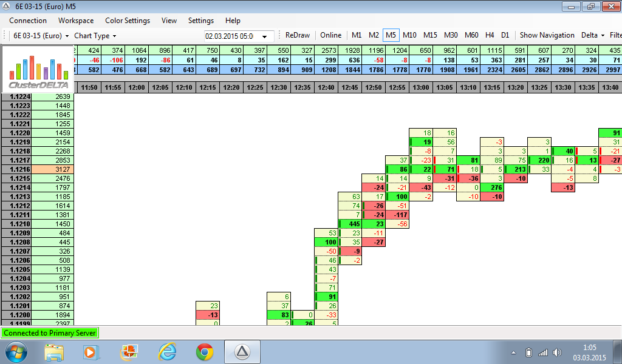Click delta value 636 in second row

[x=350, y=60]
